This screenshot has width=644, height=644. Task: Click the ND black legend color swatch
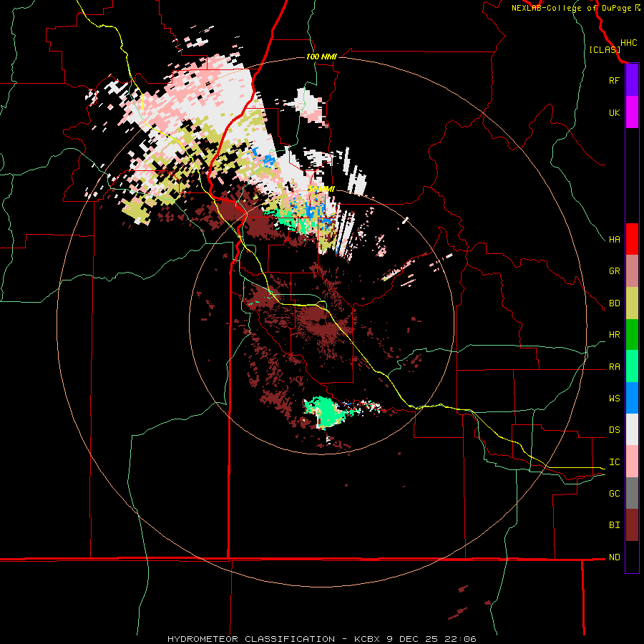[632, 557]
